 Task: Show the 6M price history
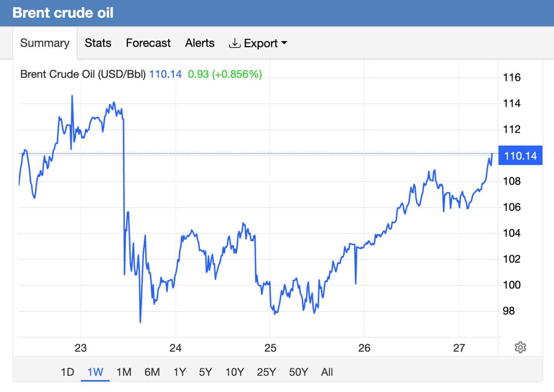[152, 372]
